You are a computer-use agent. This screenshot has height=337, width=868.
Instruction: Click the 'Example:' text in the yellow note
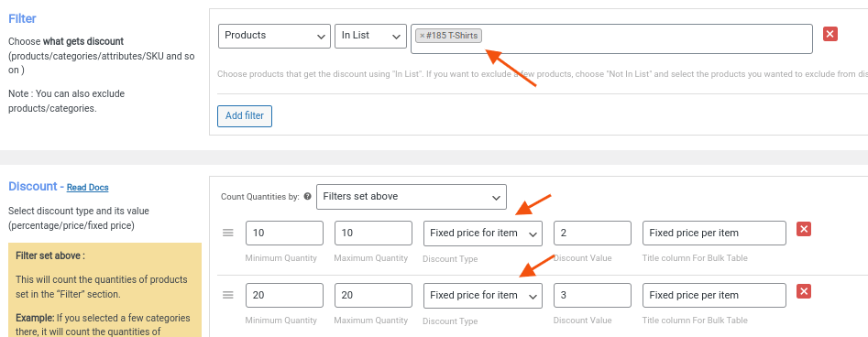click(34, 318)
